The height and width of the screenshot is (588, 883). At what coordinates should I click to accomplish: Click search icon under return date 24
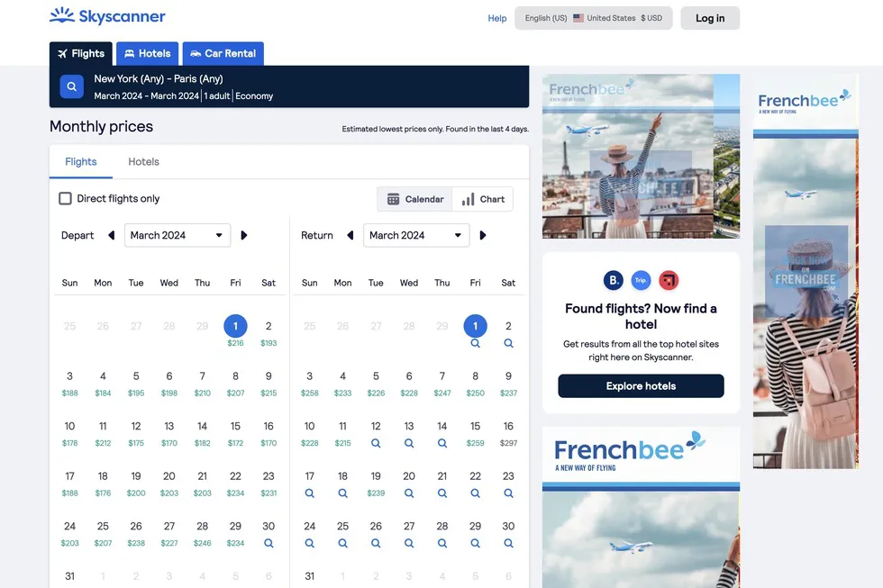(x=309, y=544)
